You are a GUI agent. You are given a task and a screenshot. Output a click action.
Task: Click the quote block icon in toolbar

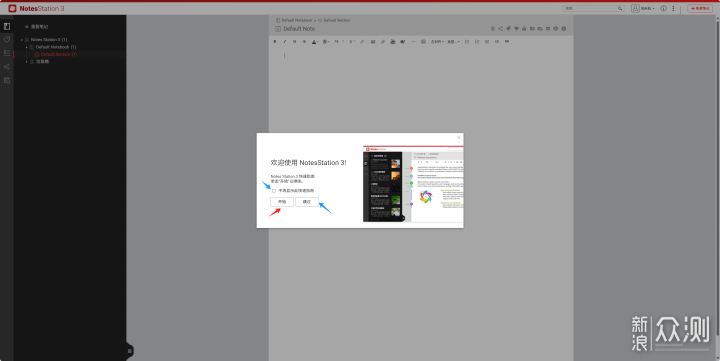[507, 41]
